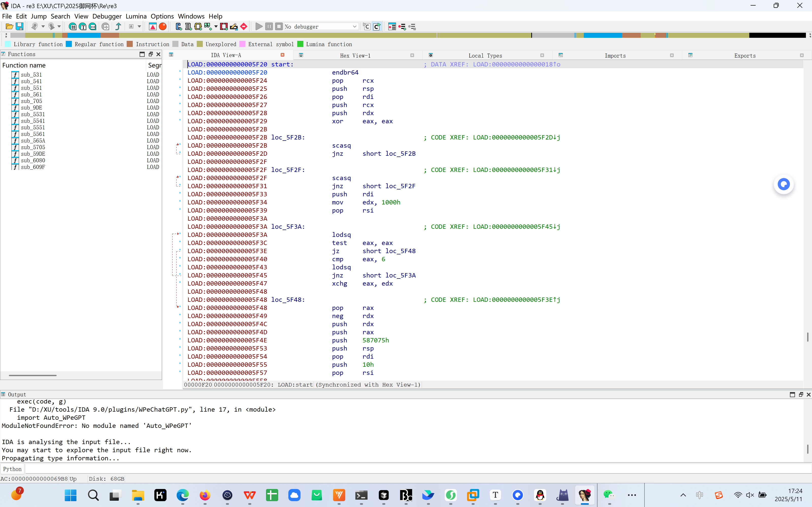Click the Instruction brown color swatch
812x507 pixels.
pos(130,44)
